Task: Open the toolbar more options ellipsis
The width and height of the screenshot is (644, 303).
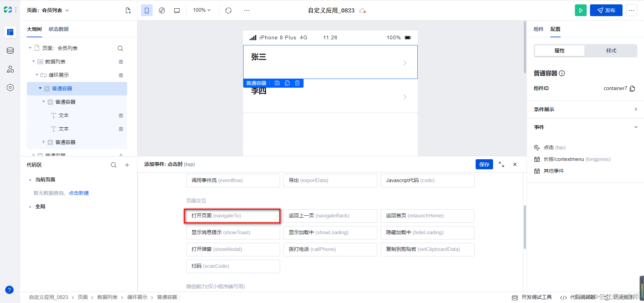Action: coord(247,10)
